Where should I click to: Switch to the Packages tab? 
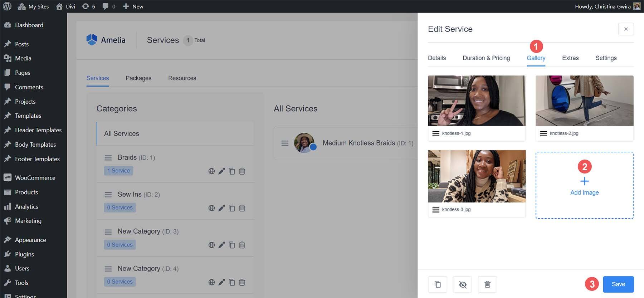pos(138,78)
